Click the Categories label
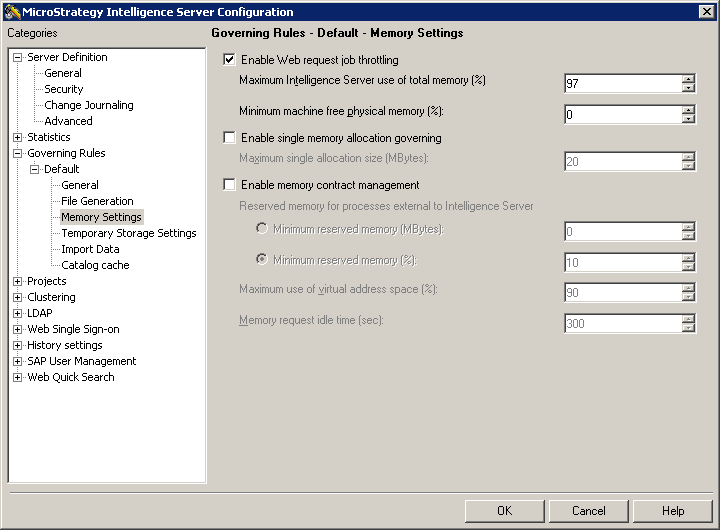Screen dimensions: 720x530 (x=32, y=33)
